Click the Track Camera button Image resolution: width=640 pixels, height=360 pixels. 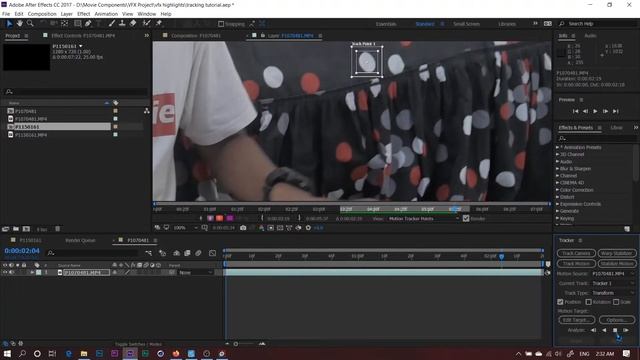click(576, 253)
